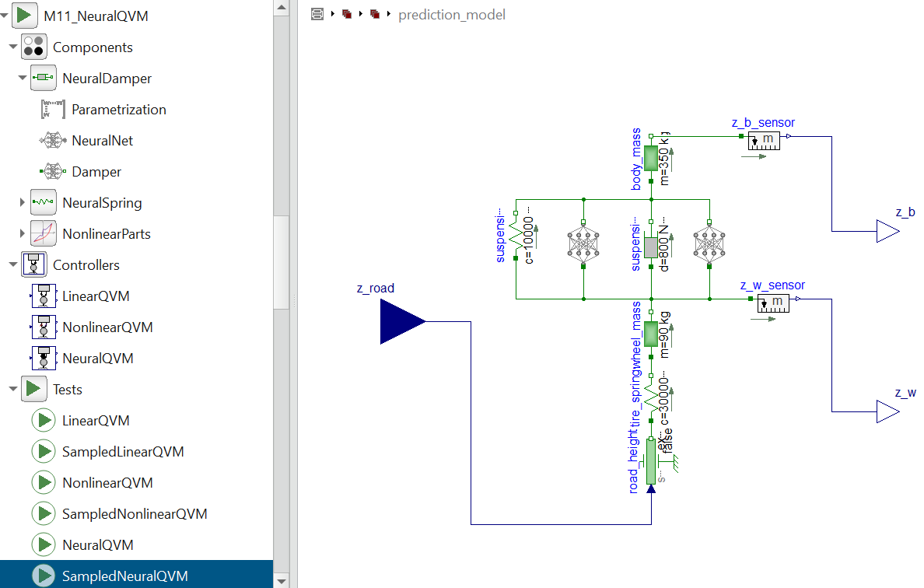
Task: Click the NeuralQVM test run icon
Action: click(x=43, y=545)
